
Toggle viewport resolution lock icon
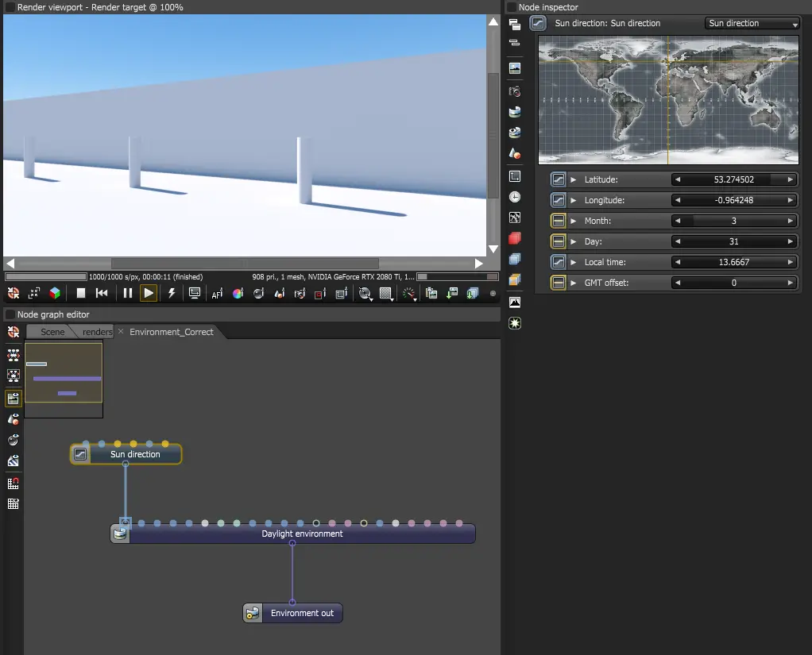tap(195, 293)
